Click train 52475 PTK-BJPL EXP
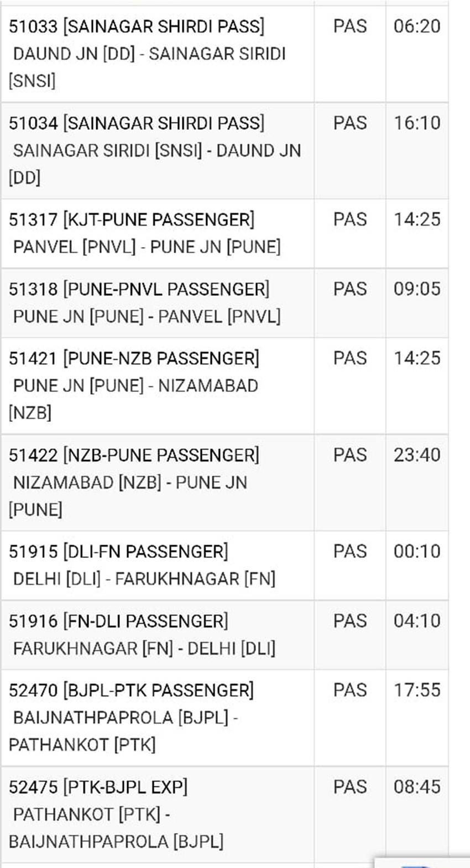The image size is (470, 868). [98, 787]
